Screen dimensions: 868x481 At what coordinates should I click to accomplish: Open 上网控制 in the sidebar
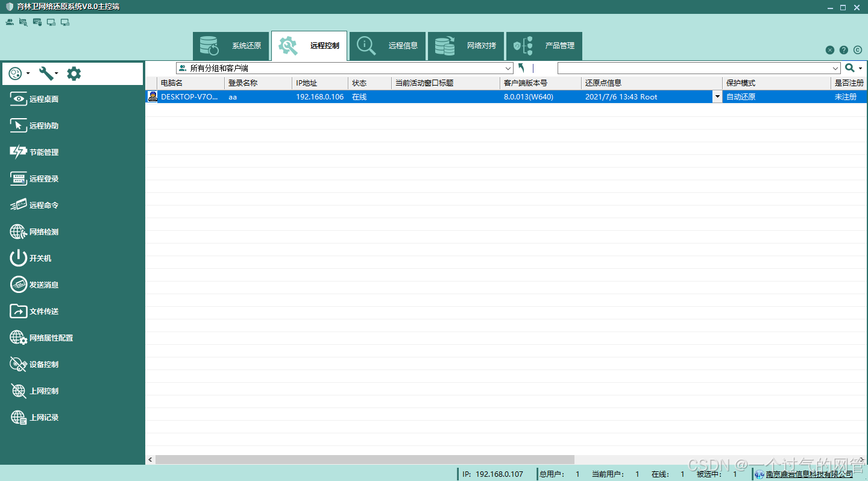click(x=35, y=391)
